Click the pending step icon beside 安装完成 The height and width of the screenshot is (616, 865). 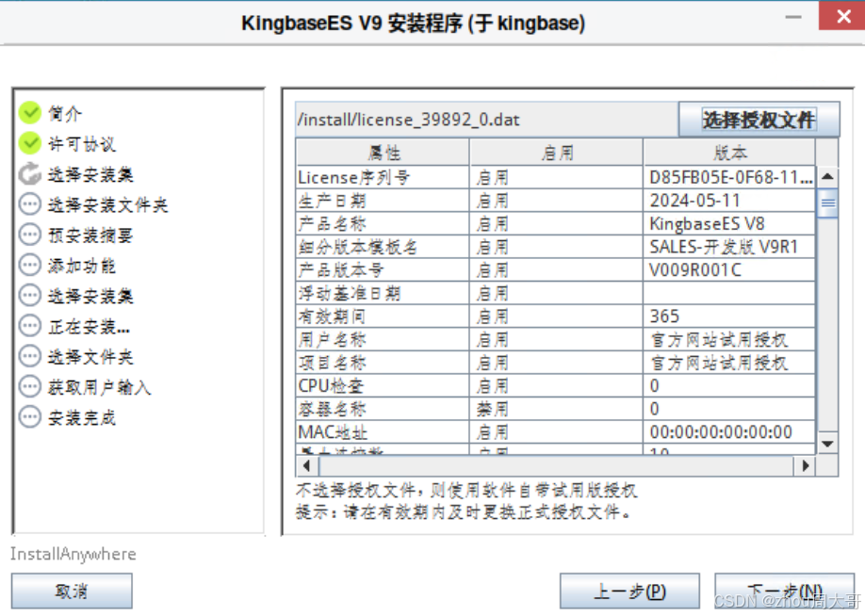[x=30, y=416]
